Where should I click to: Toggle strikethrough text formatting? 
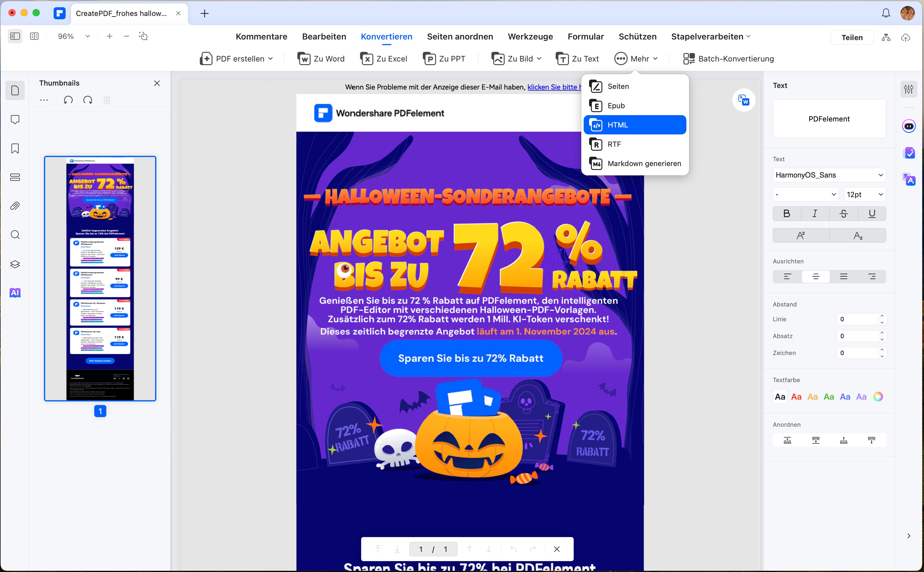[x=844, y=214]
